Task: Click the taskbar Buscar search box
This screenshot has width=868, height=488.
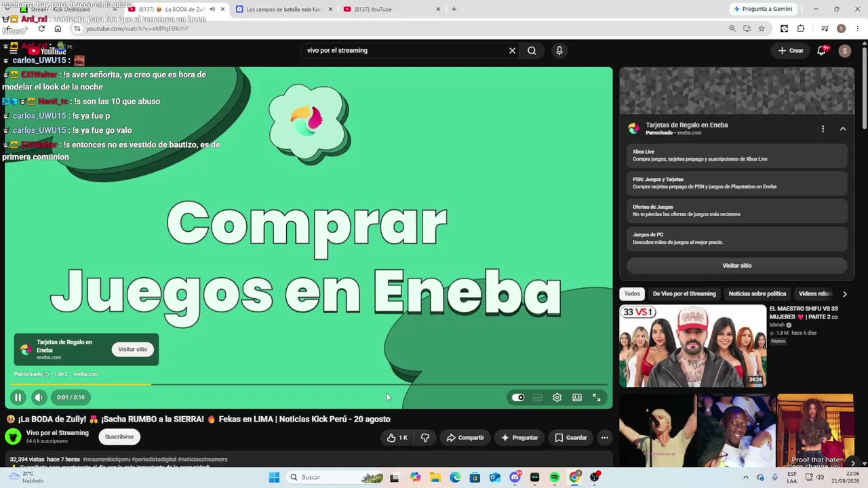Action: (x=336, y=477)
